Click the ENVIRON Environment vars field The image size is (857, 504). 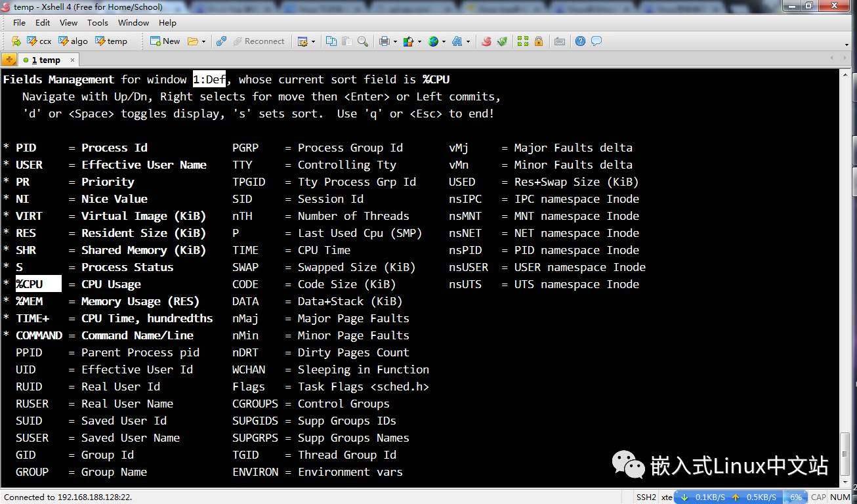(318, 472)
